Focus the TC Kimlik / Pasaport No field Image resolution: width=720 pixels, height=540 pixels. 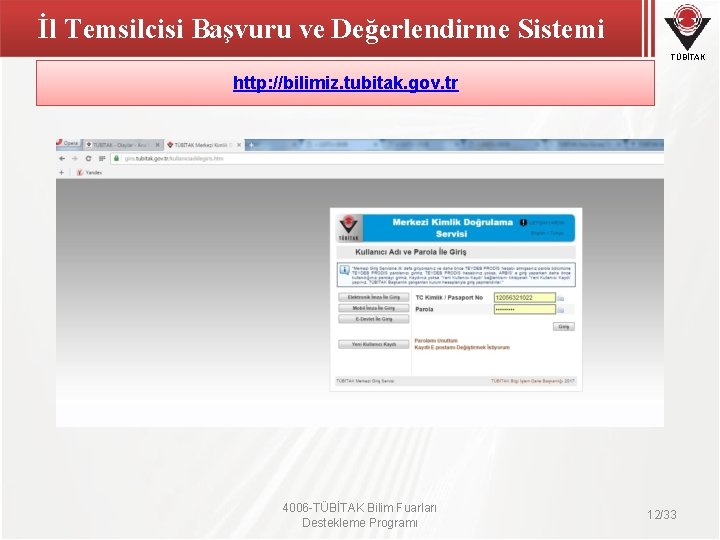pyautogui.click(x=525, y=298)
